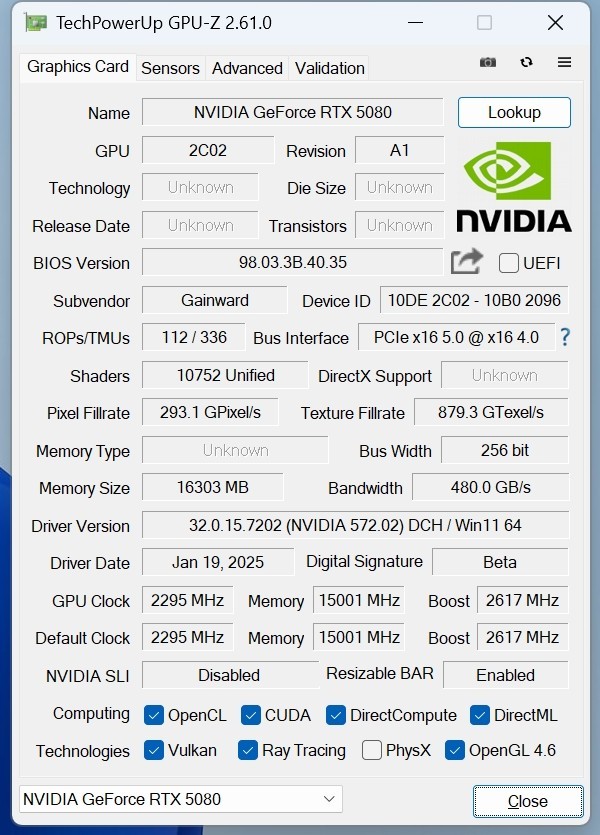
Task: Toggle the PhysX checkbox
Action: point(372,750)
